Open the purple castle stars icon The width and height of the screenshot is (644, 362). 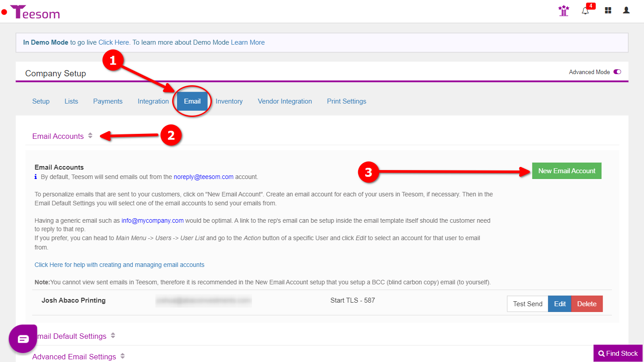pyautogui.click(x=564, y=11)
